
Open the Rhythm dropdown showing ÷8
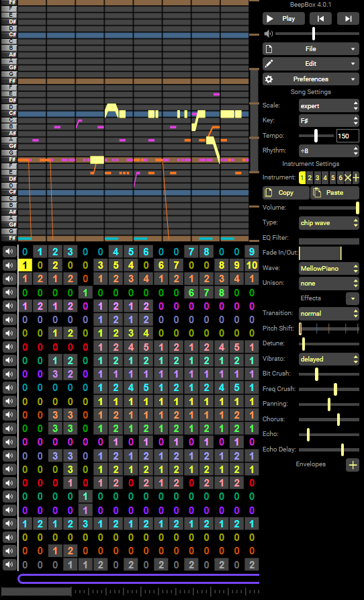tap(329, 151)
